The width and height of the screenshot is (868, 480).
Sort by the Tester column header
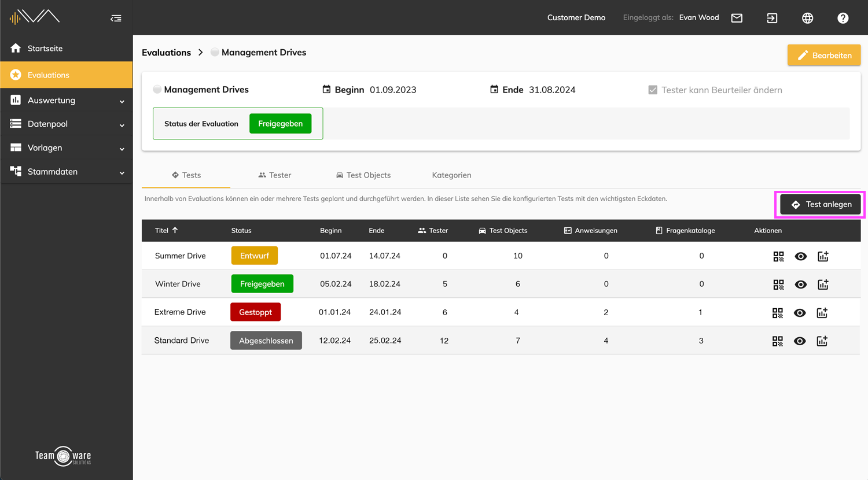433,230
